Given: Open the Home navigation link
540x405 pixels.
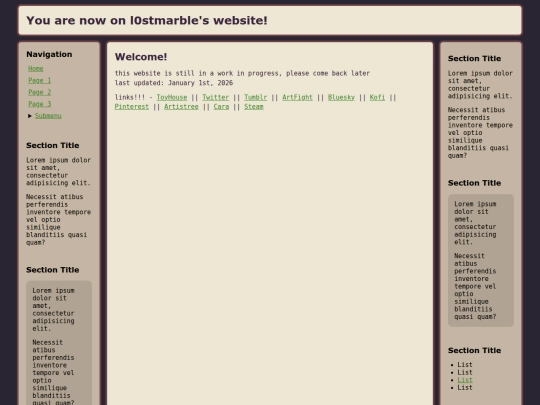Looking at the screenshot, I should [x=35, y=69].
